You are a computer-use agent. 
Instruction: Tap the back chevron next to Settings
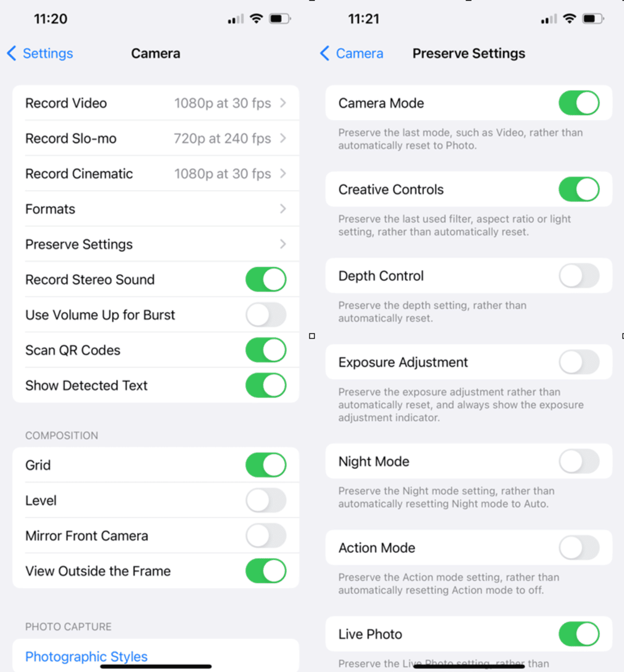coord(12,53)
